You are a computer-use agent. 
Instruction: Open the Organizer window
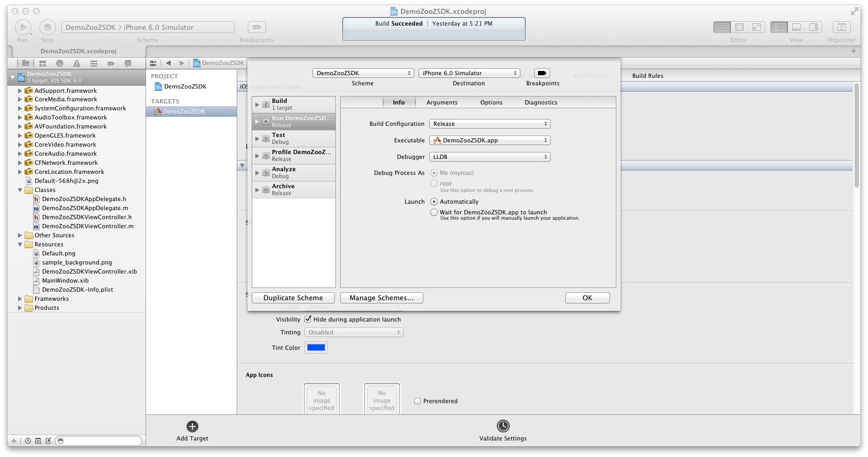(x=841, y=27)
